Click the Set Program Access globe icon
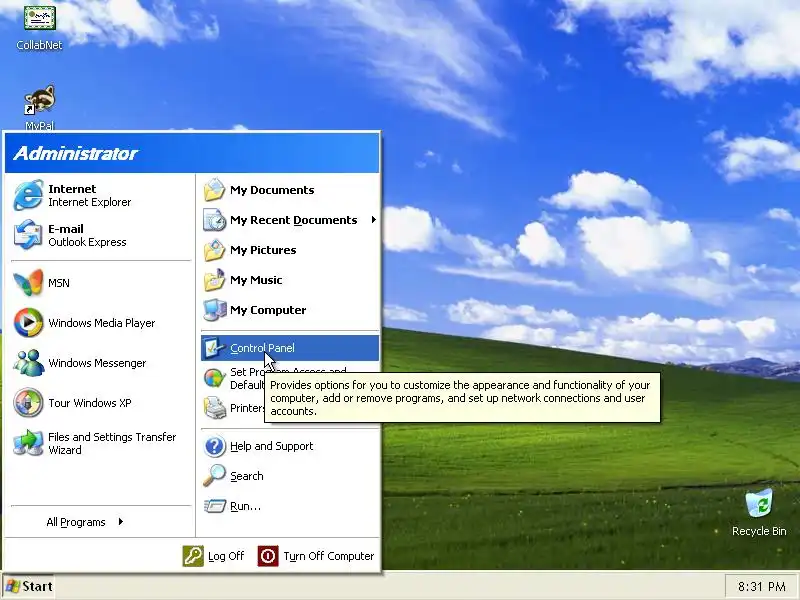Screen dimensions: 800x600 (x=214, y=378)
